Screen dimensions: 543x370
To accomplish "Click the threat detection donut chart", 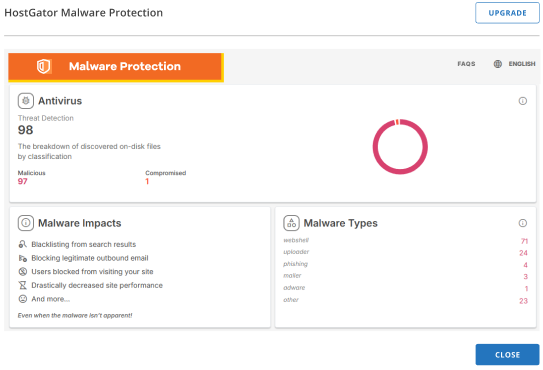I will (x=400, y=147).
